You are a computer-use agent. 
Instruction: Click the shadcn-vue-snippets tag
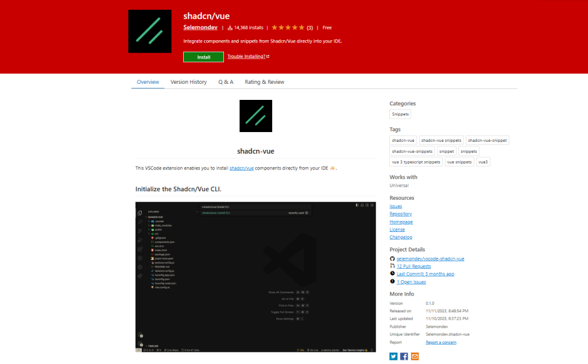(x=412, y=151)
